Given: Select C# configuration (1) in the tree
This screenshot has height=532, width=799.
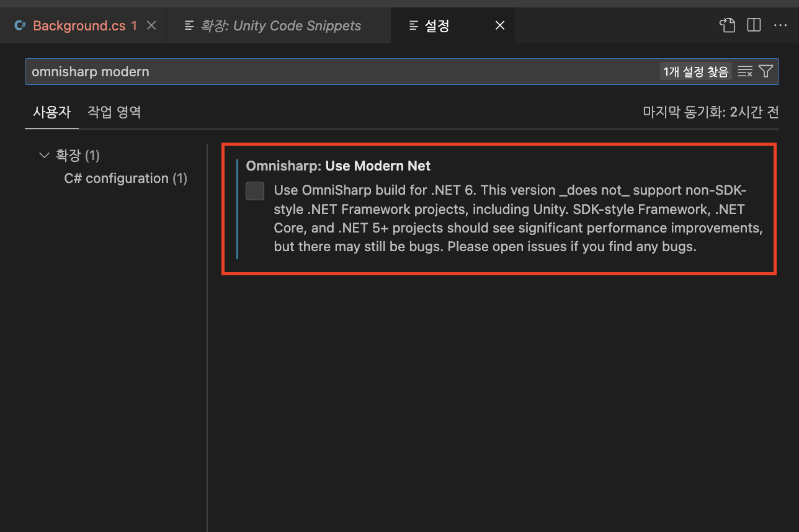Looking at the screenshot, I should [126, 179].
